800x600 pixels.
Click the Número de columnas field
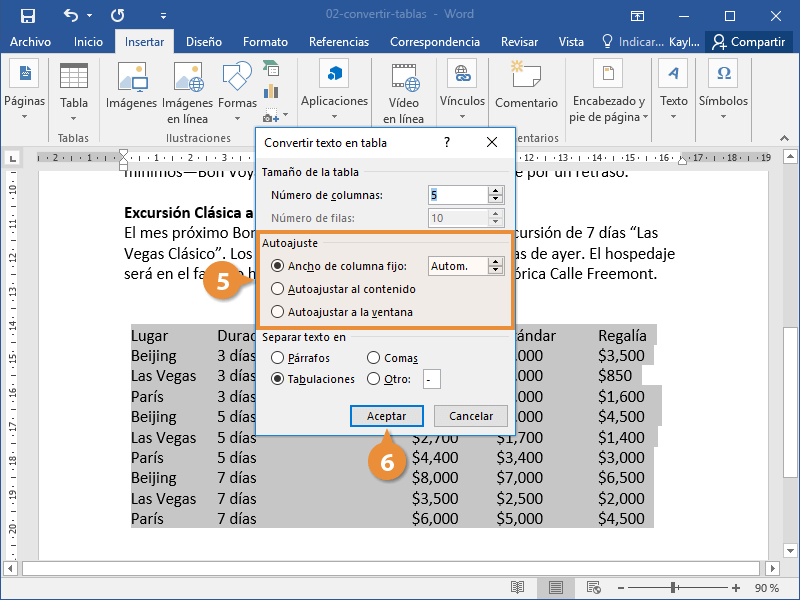pos(457,195)
